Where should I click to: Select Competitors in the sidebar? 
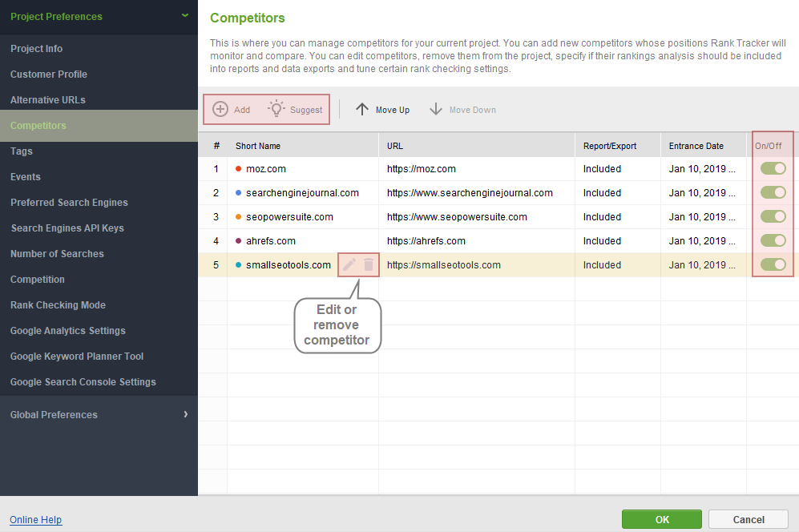[99, 125]
